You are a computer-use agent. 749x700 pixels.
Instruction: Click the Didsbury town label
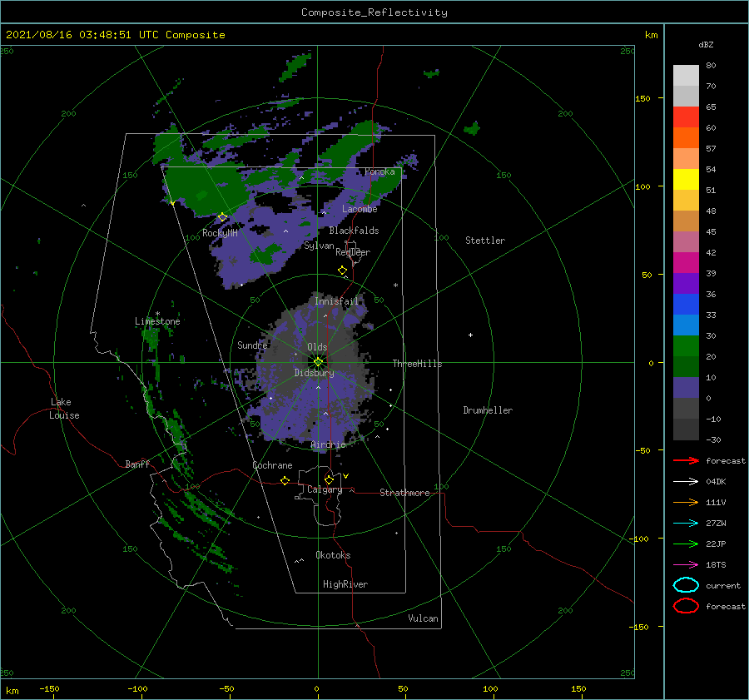(x=315, y=373)
